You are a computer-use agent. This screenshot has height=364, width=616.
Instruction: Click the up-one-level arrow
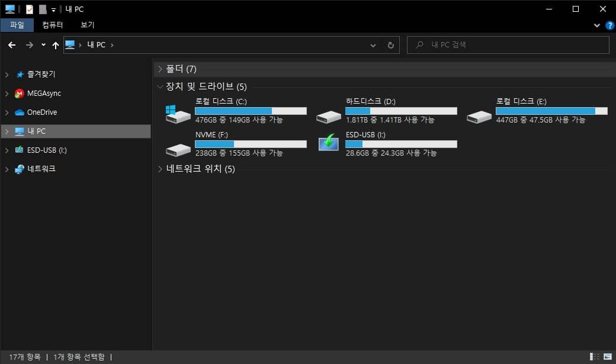click(x=56, y=44)
